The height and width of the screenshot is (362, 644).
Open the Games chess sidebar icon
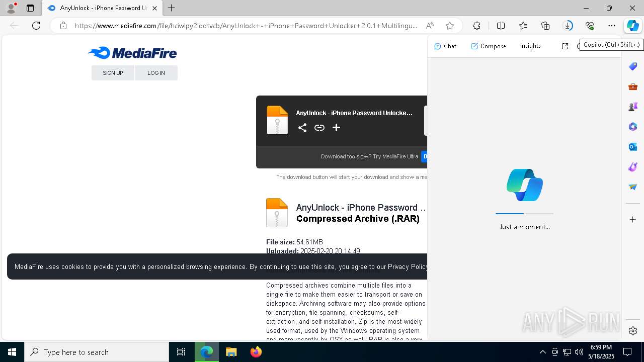point(633,107)
